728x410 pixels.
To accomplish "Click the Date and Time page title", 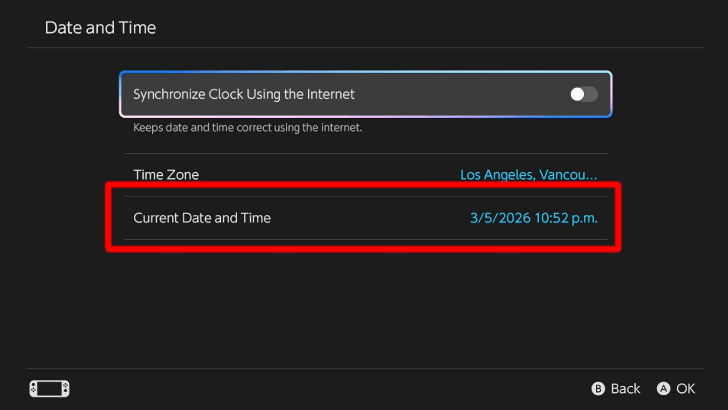I will click(x=100, y=27).
